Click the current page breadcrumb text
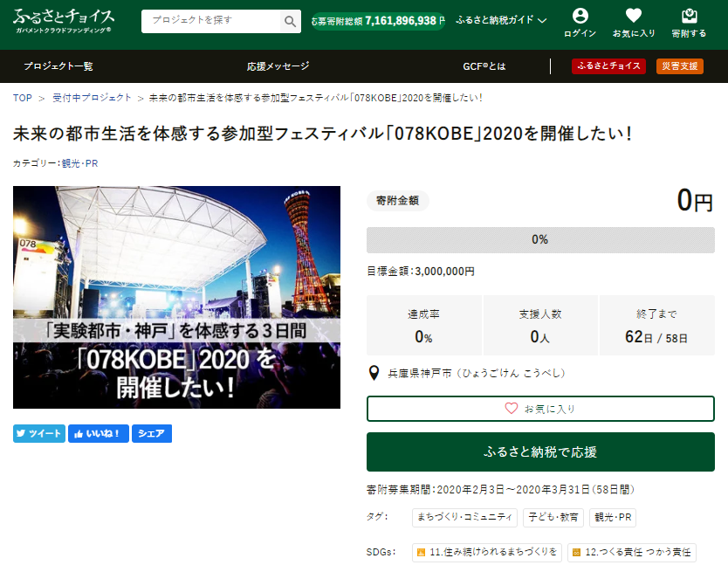The height and width of the screenshot is (572, 728). pyautogui.click(x=315, y=98)
